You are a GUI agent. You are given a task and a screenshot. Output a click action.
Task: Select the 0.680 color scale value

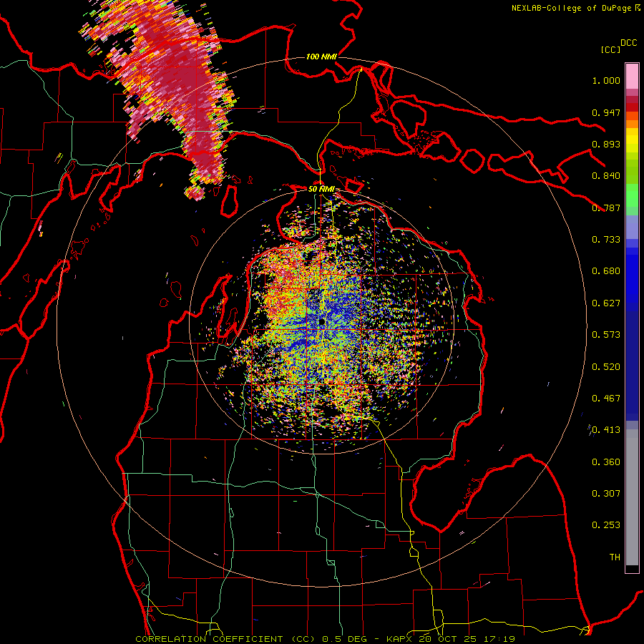point(606,271)
